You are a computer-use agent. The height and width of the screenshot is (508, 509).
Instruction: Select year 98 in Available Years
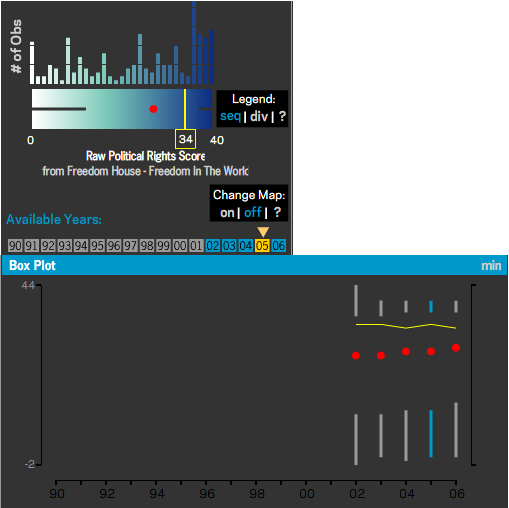tap(147, 246)
